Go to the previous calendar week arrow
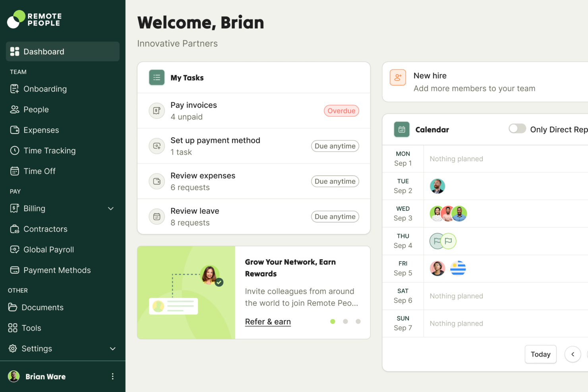 (573, 354)
